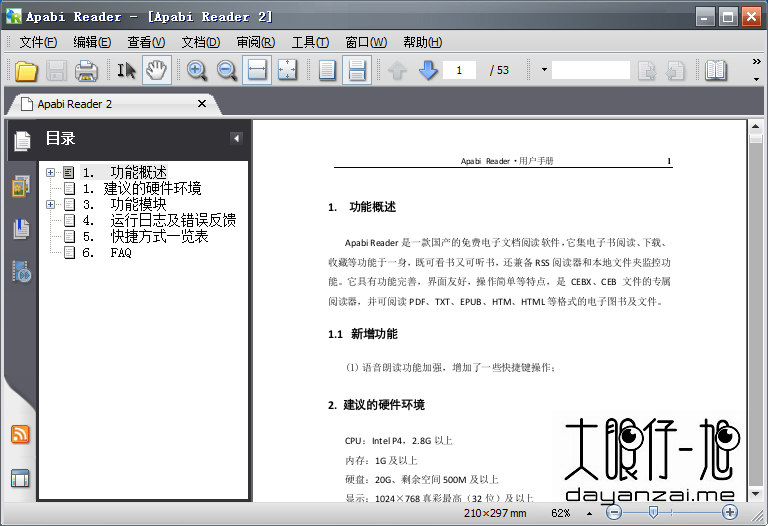768x526 pixels.
Task: Print the document with the printer icon
Action: pos(86,71)
